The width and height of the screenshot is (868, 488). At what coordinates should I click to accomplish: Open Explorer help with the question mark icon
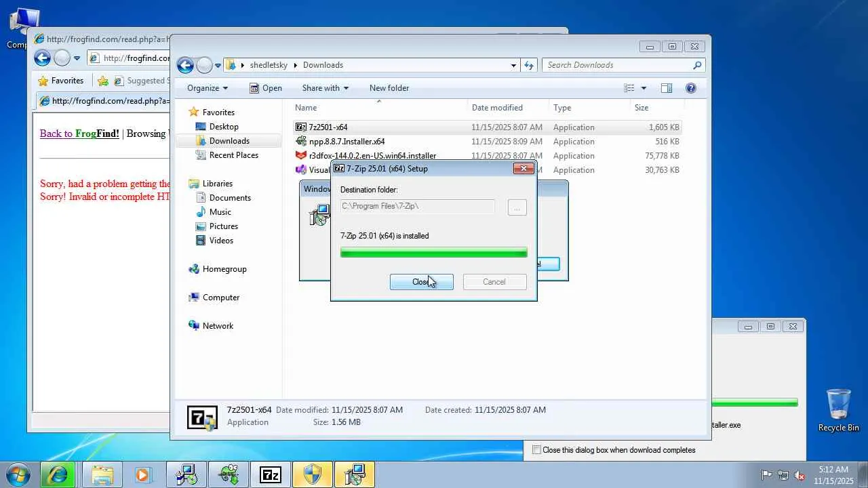coord(691,88)
